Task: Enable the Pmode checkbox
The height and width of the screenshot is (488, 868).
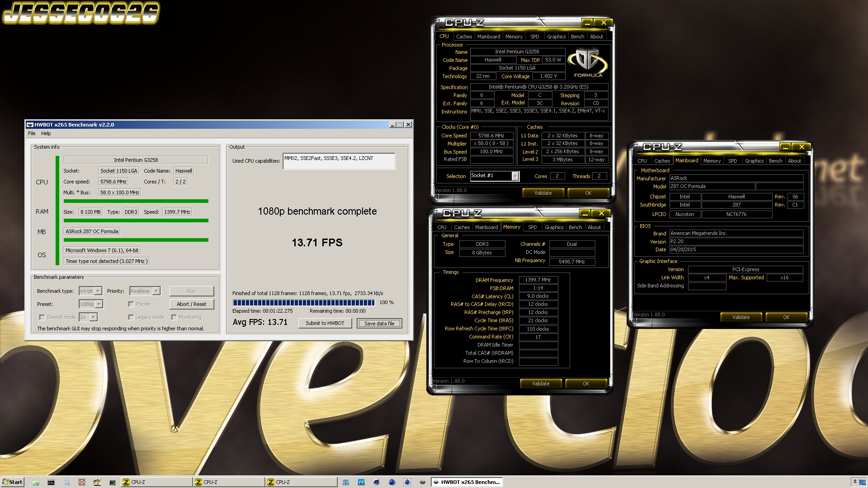Action: click(131, 304)
